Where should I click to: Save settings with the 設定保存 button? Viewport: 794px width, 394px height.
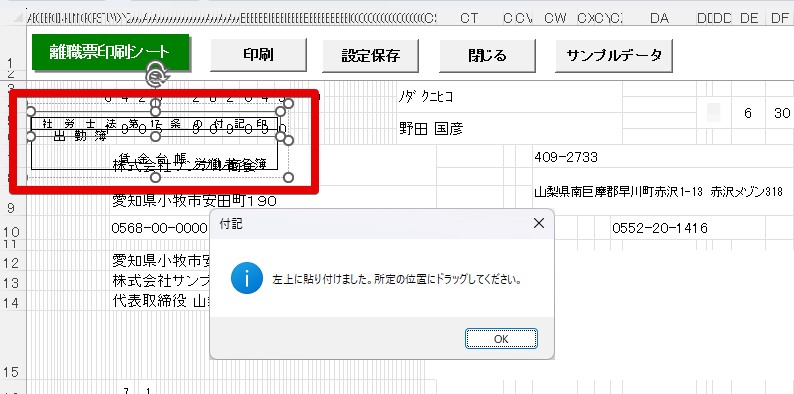[371, 55]
